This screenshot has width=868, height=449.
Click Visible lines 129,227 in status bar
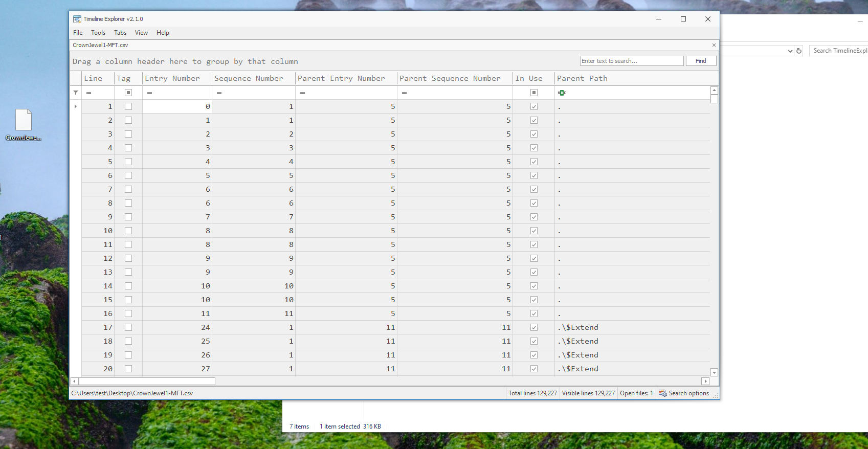coord(588,393)
